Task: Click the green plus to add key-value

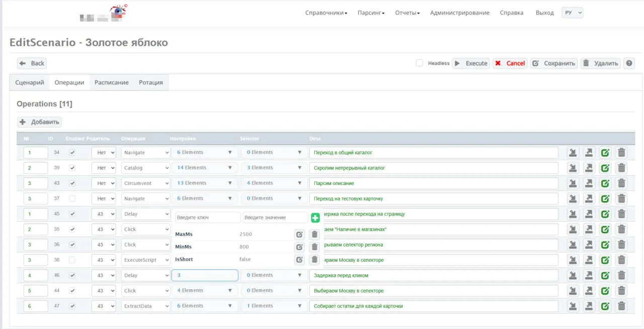Action: click(315, 218)
